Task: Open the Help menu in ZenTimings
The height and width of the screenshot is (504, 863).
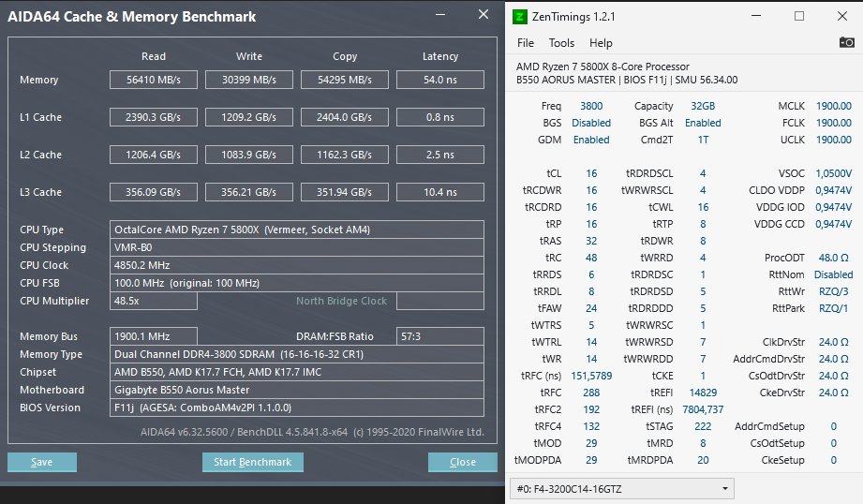Action: tap(601, 43)
